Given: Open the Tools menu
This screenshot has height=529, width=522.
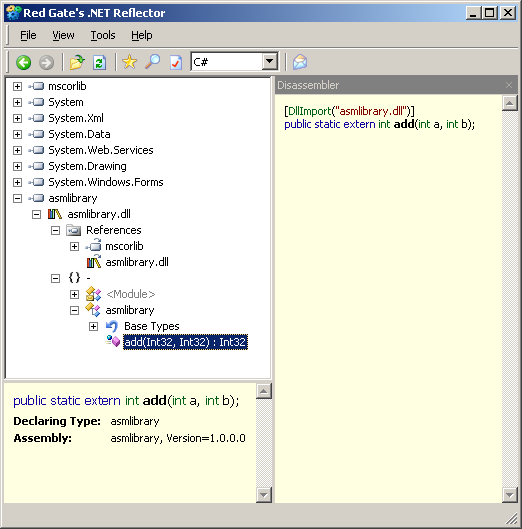Looking at the screenshot, I should click(103, 35).
